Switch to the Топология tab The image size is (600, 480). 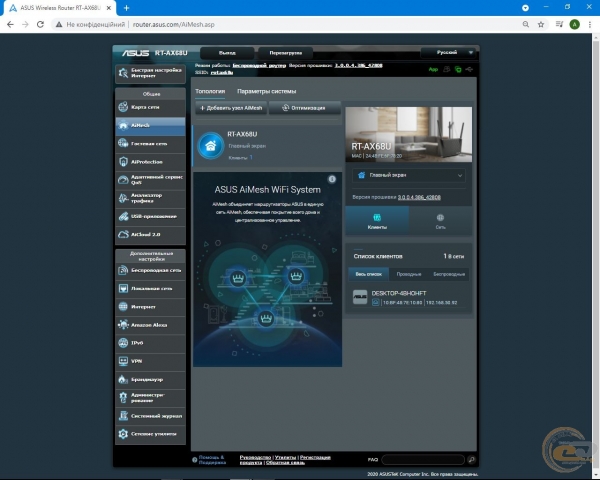[210, 91]
